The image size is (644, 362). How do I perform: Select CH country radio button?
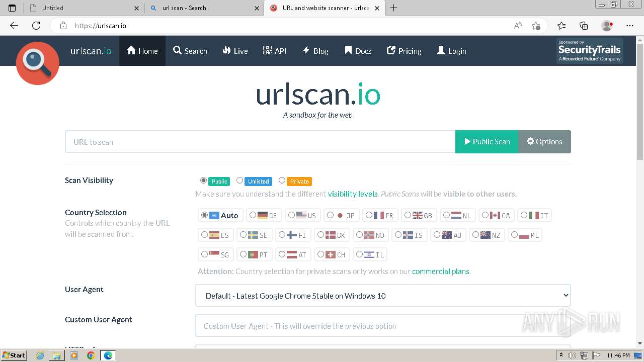pos(320,254)
